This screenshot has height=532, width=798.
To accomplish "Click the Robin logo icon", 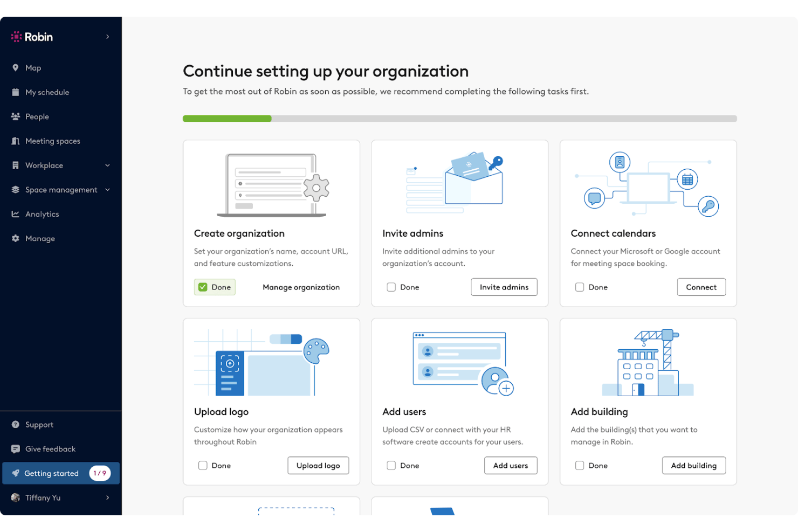I will point(16,37).
